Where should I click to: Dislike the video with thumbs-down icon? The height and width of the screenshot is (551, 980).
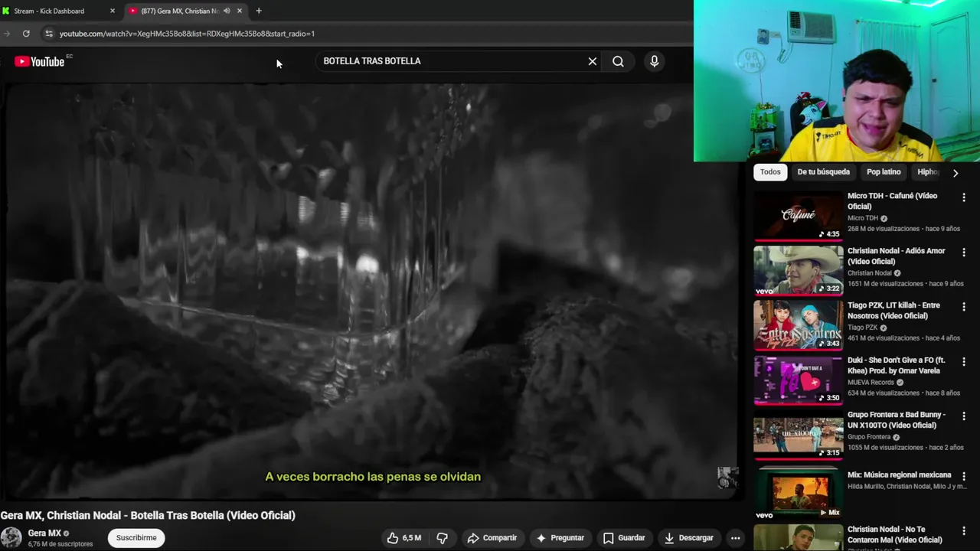pos(442,538)
